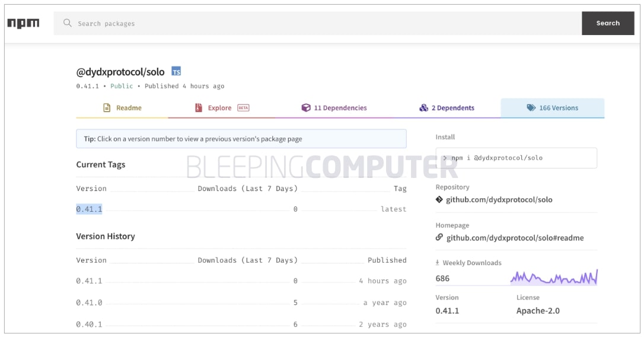Click the TypeScript TS badge icon
Image resolution: width=644 pixels, height=337 pixels.
176,71
